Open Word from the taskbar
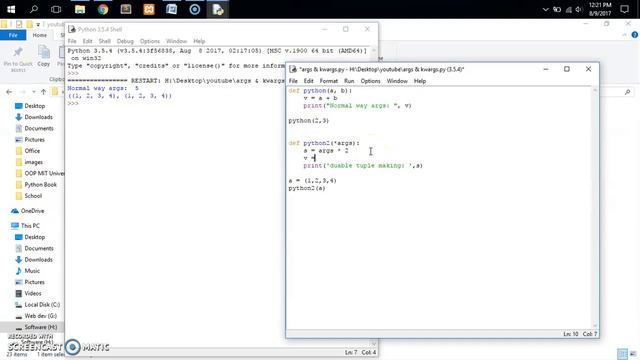 (x=172, y=9)
